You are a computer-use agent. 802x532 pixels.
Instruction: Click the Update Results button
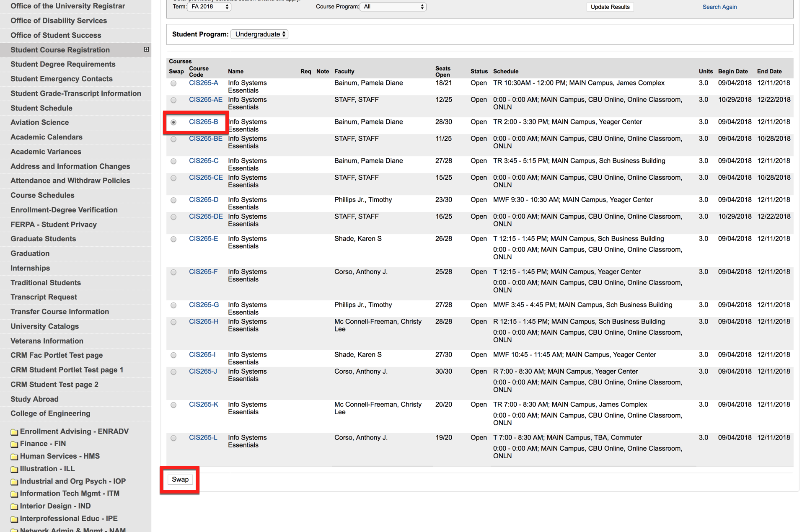pyautogui.click(x=610, y=7)
